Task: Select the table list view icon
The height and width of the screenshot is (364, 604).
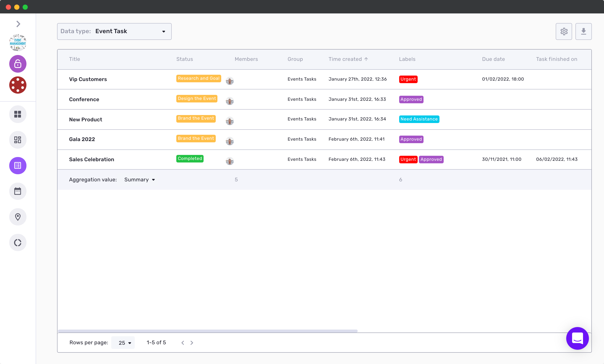Action: pyautogui.click(x=18, y=165)
